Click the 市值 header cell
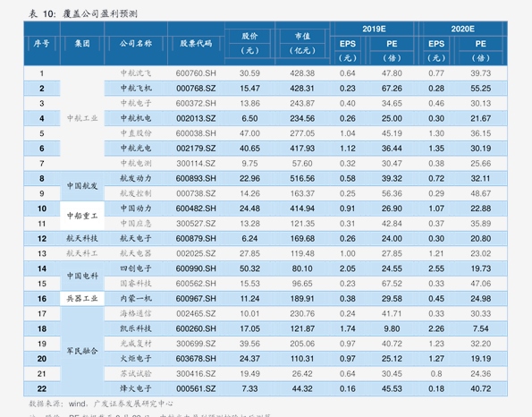The height and width of the screenshot is (417, 532). tap(302, 44)
